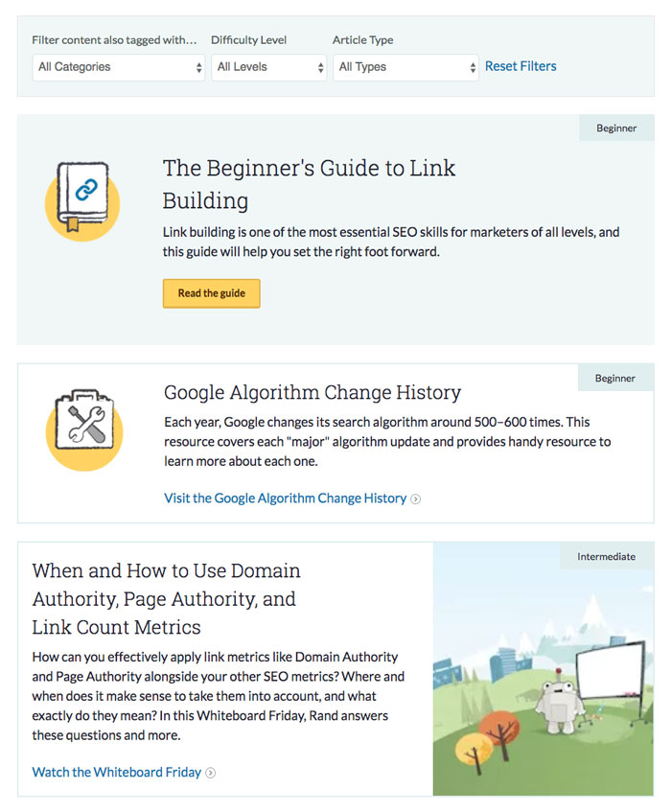
Task: Click The Beginner's Guide to Link Building title
Action: (x=309, y=184)
